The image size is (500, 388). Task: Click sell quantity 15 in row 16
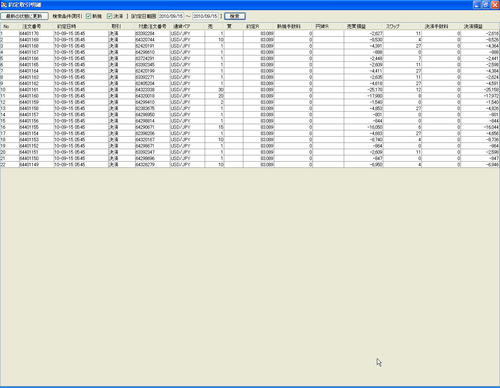click(214, 127)
